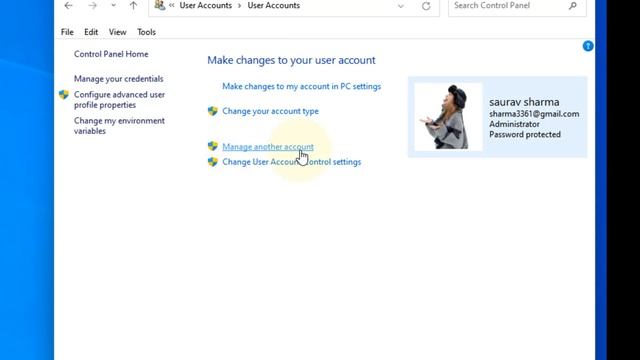Click shield icon beside Configure advanced user profile
Image resolution: width=640 pixels, height=360 pixels.
coord(64,95)
